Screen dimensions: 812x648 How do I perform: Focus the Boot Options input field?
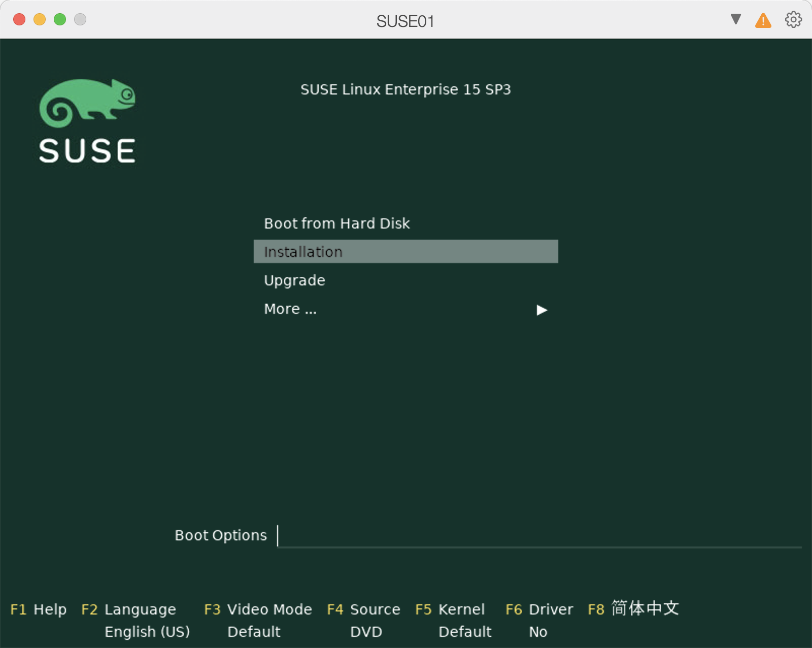tap(539, 536)
